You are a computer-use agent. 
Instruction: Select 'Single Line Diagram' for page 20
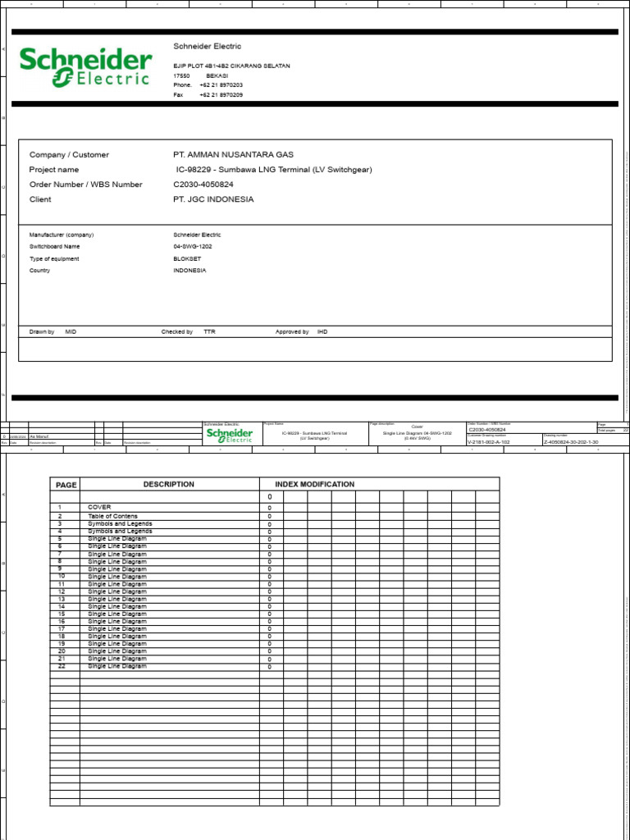pos(117,651)
